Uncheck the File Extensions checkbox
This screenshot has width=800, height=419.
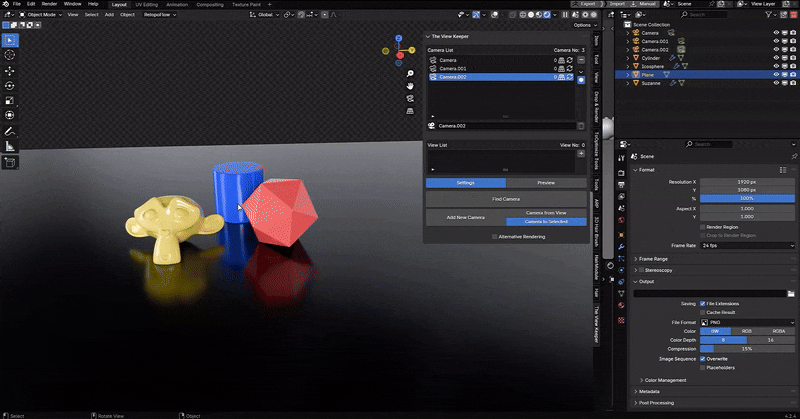point(703,304)
